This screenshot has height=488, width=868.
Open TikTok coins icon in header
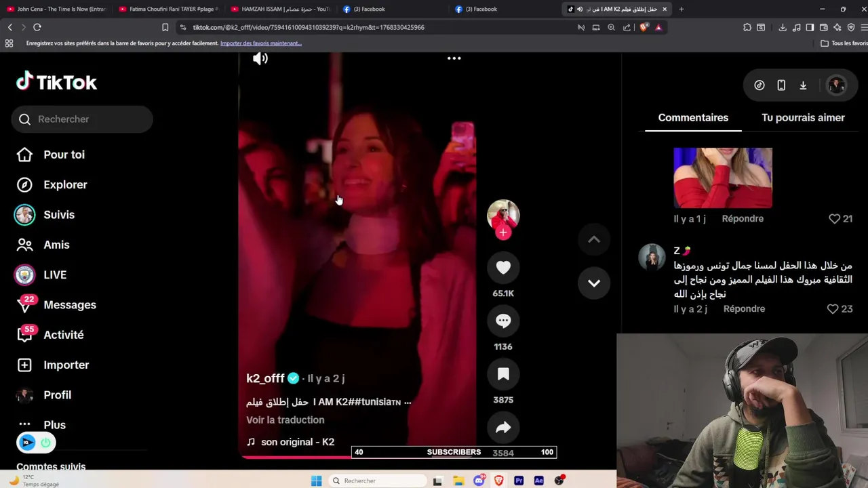(759, 85)
